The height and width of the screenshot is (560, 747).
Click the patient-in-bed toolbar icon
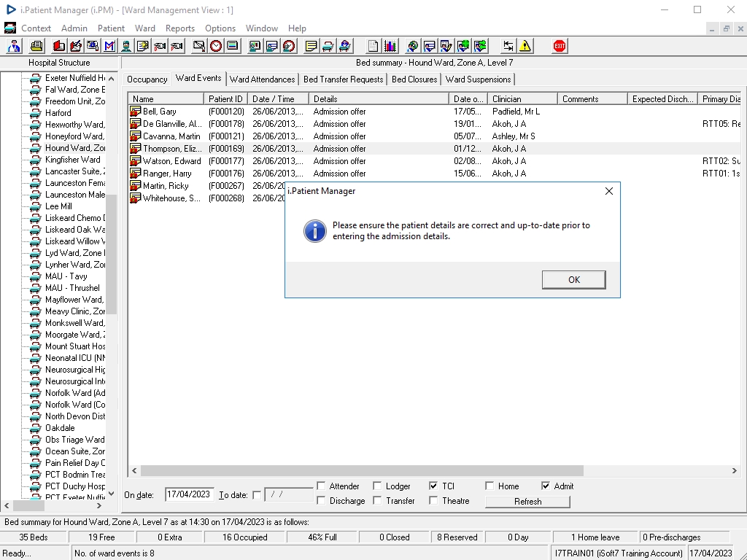point(345,46)
